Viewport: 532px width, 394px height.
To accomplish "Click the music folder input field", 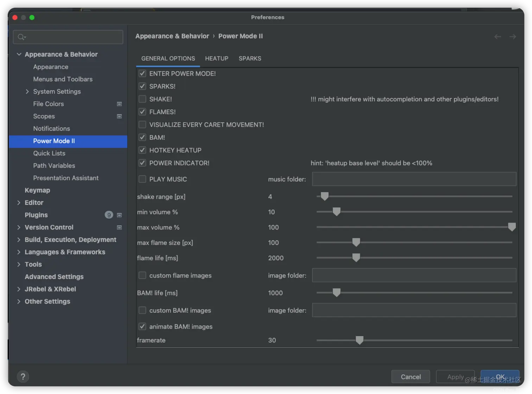I will (414, 179).
